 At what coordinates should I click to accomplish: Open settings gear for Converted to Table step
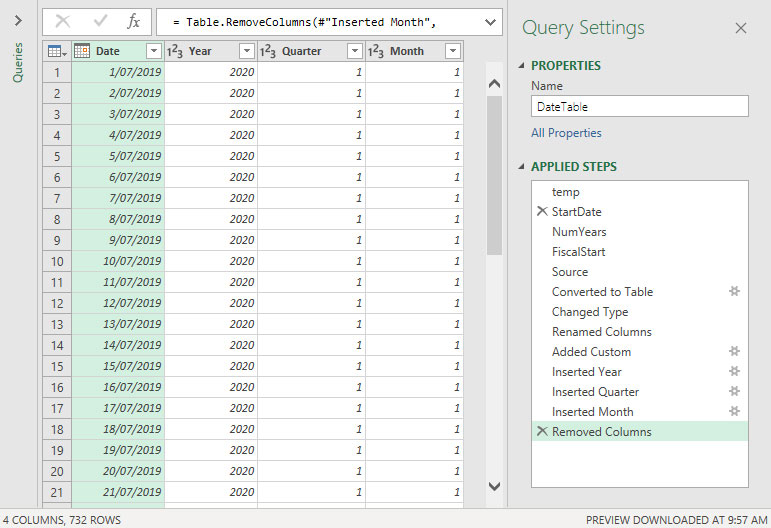point(734,292)
